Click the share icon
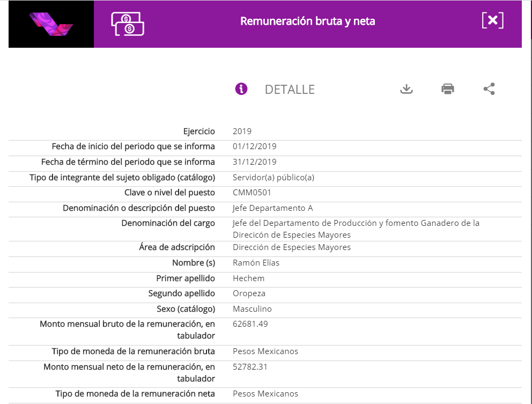The width and height of the screenshot is (532, 404). pos(489,89)
